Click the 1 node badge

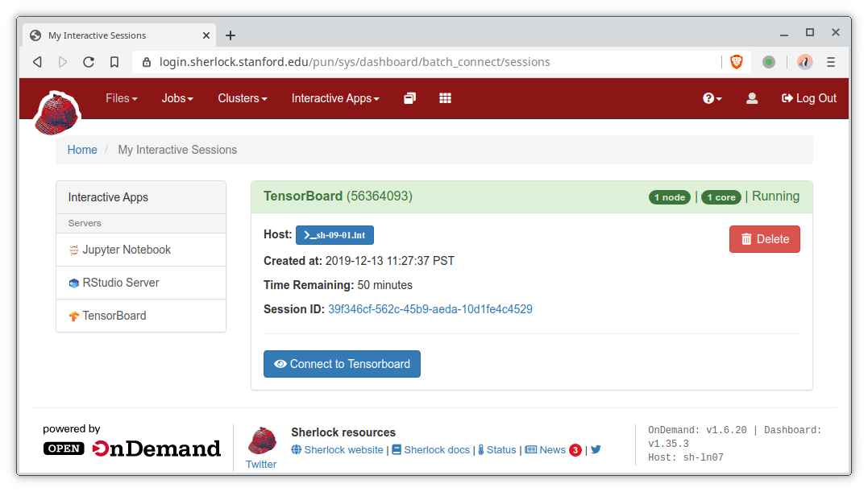pyautogui.click(x=670, y=197)
